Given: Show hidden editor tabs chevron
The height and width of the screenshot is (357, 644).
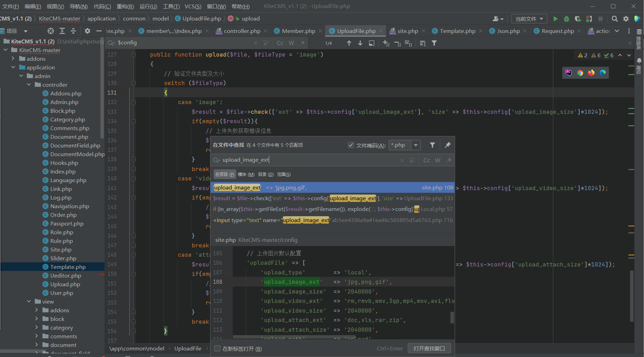Looking at the screenshot, I should tap(617, 31).
